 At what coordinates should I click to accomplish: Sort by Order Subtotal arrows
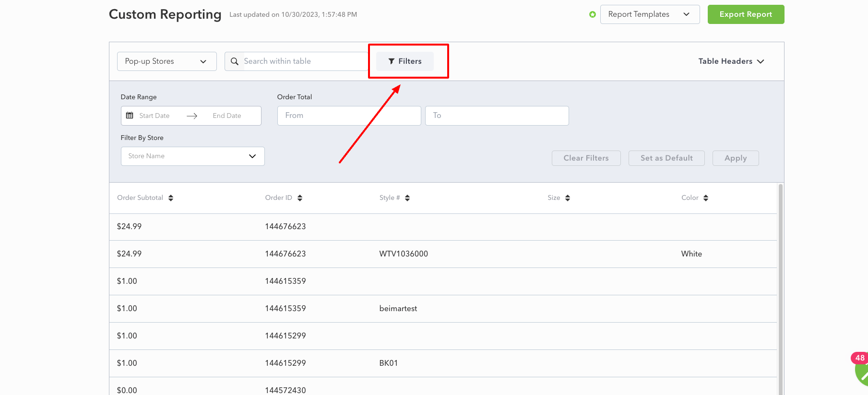[x=171, y=198]
